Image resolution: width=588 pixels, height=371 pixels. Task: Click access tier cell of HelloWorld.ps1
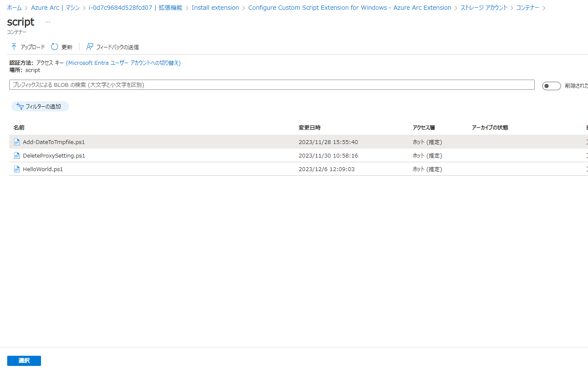coord(427,169)
